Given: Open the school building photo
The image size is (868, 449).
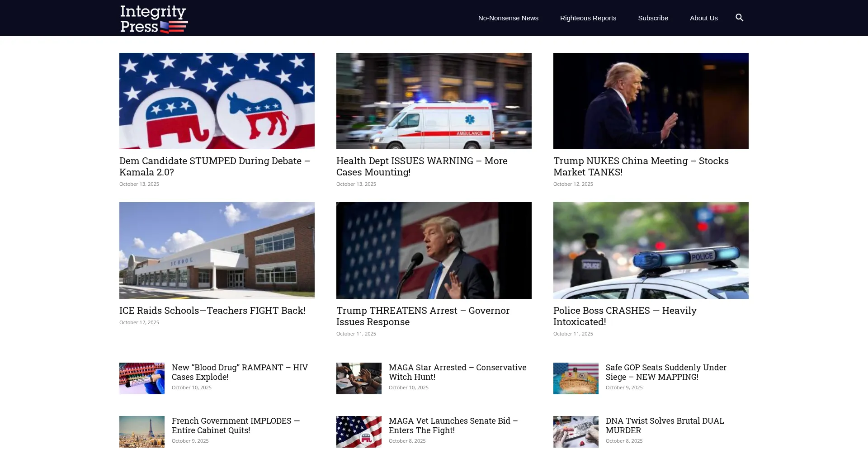Looking at the screenshot, I should pos(217,250).
